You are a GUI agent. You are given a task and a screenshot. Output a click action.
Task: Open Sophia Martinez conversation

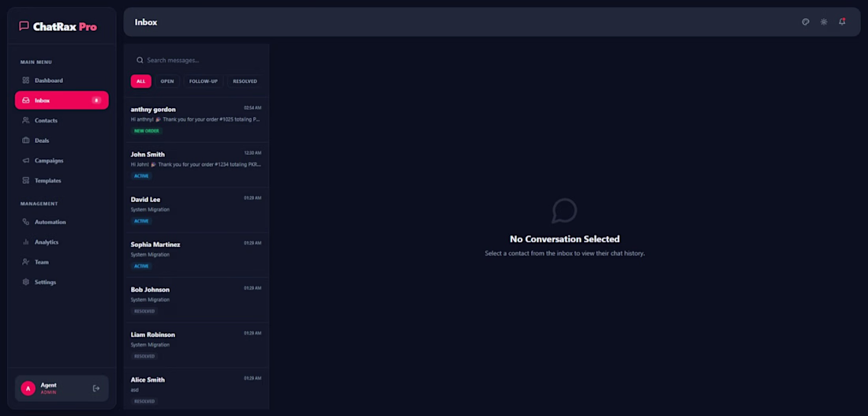click(x=196, y=255)
